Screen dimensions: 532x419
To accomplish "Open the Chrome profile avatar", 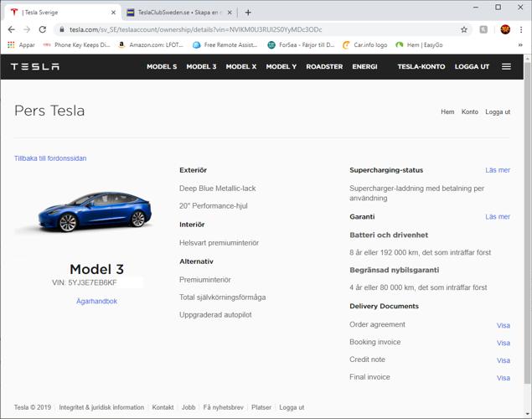I will tap(505, 29).
